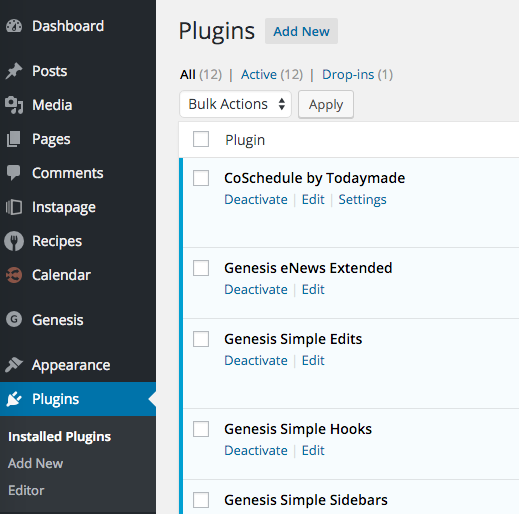Viewport: 519px width, 514px height.
Task: Click the Genesis Simple Hooks title
Action: [x=298, y=429]
